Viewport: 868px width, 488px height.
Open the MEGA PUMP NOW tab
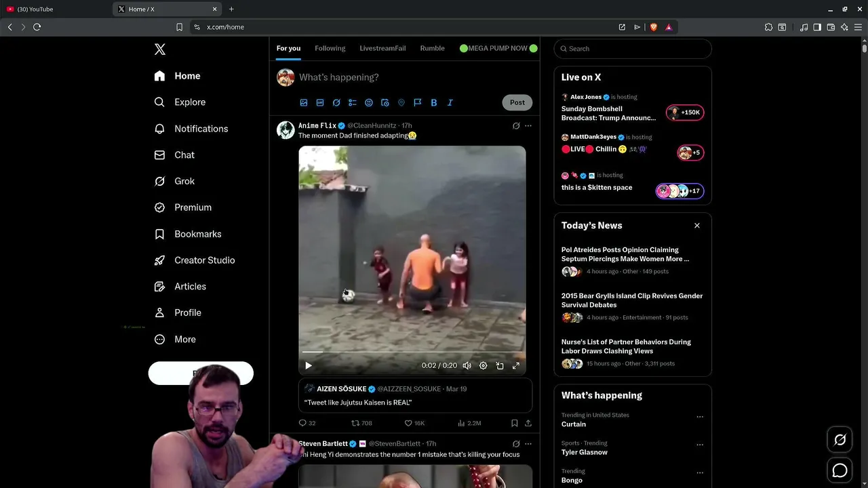pyautogui.click(x=498, y=48)
